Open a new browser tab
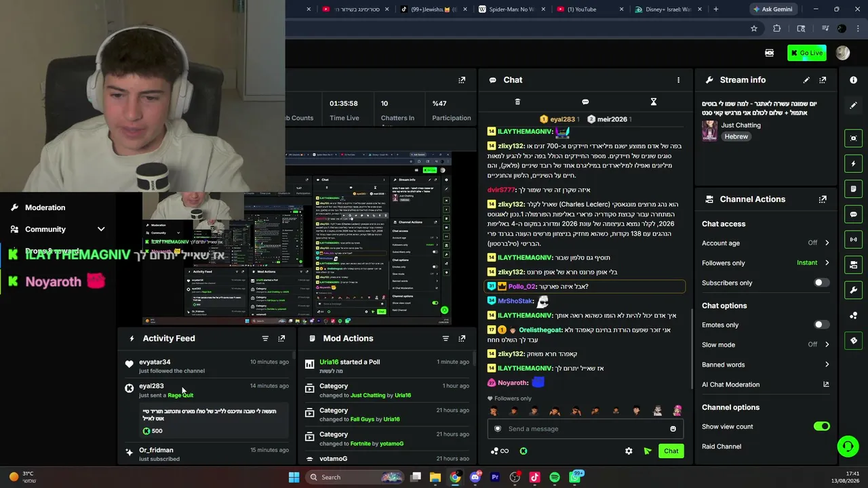Image resolution: width=868 pixels, height=488 pixels. click(715, 9)
